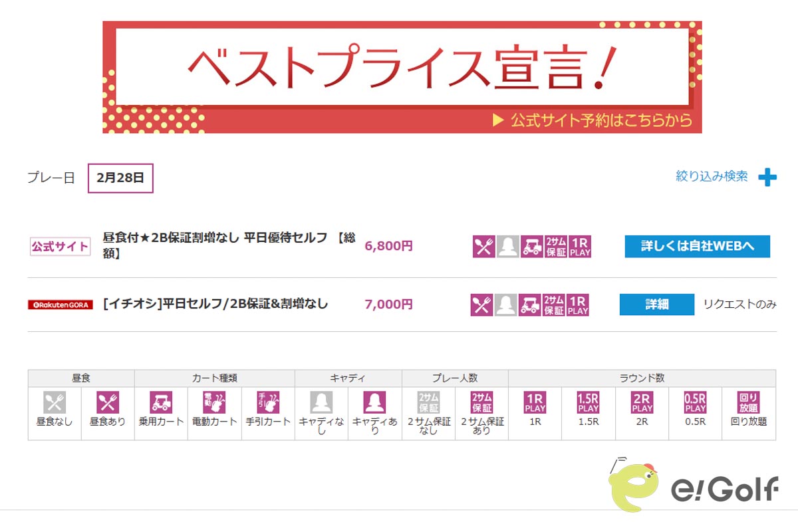Click the 詳しくは自社WEBへ button
This screenshot has height=532, width=798.
click(697, 246)
